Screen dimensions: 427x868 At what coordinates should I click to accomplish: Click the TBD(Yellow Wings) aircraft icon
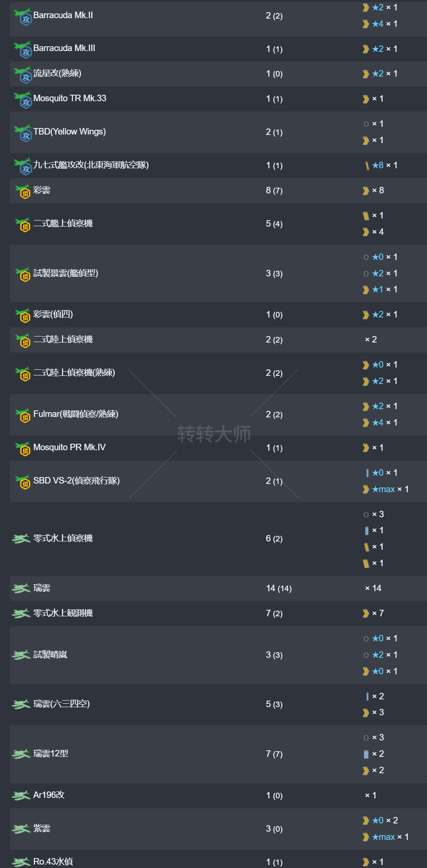(x=23, y=133)
